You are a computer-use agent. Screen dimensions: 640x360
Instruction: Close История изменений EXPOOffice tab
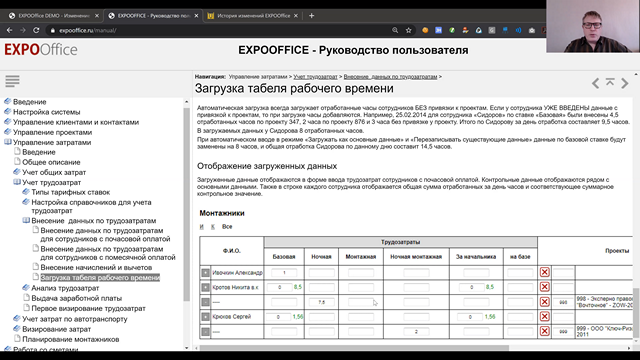[x=296, y=16]
